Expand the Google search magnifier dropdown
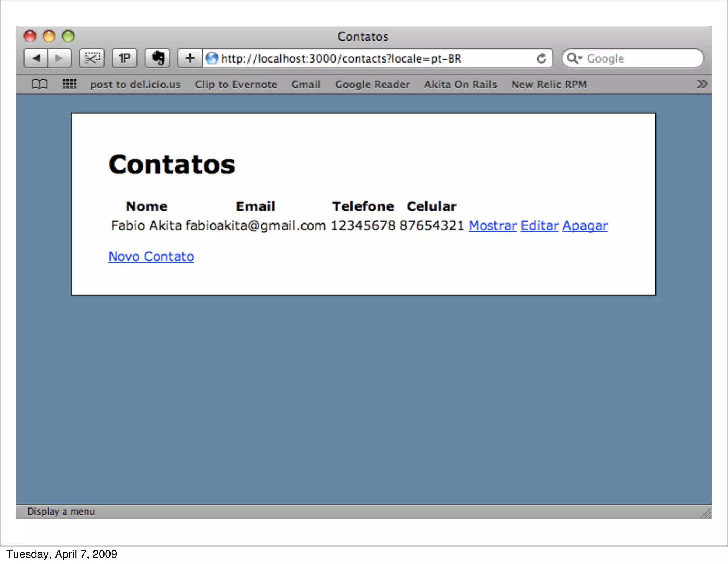This screenshot has height=564, width=728. coord(574,58)
